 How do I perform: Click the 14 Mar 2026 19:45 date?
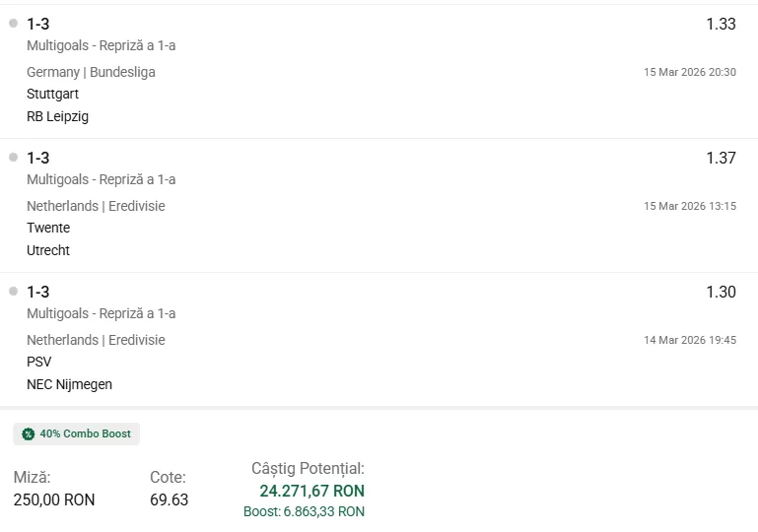click(x=690, y=340)
